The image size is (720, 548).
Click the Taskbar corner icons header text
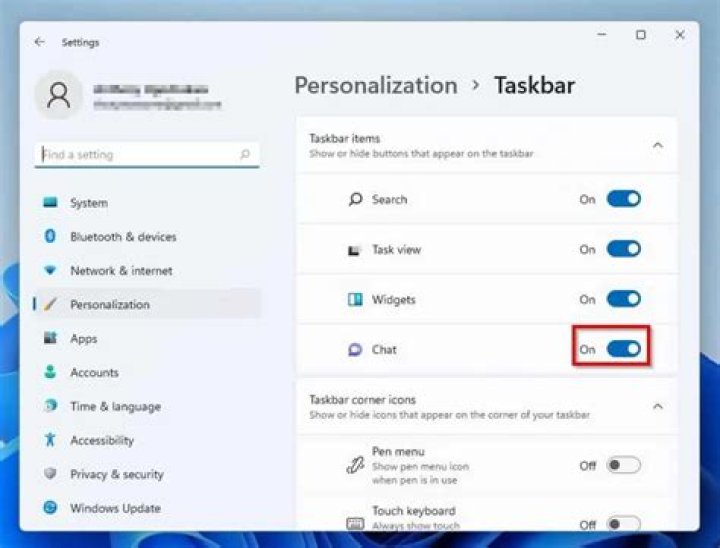(362, 400)
